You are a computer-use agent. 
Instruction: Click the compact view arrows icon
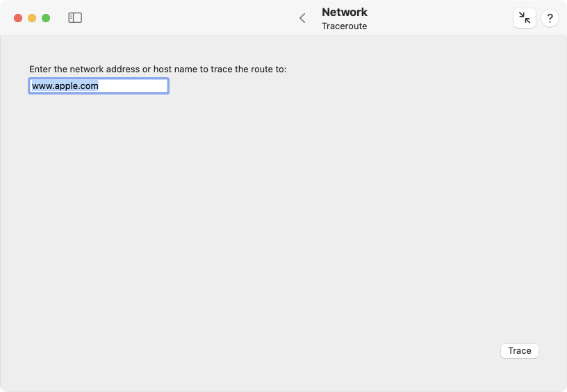pos(525,18)
